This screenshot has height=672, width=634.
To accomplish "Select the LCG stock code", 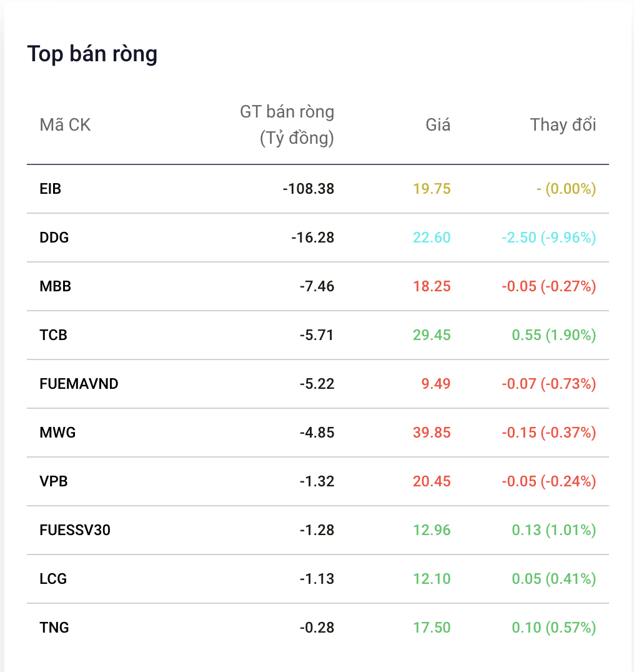I will point(53,579).
